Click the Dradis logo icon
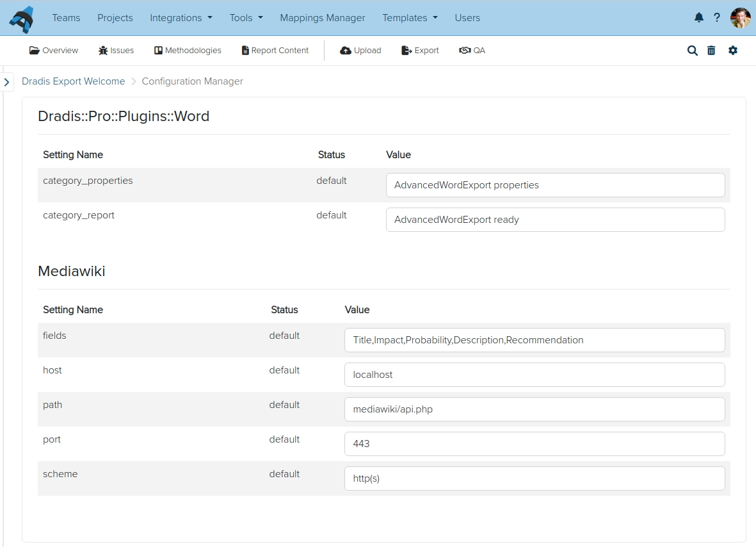 click(22, 19)
